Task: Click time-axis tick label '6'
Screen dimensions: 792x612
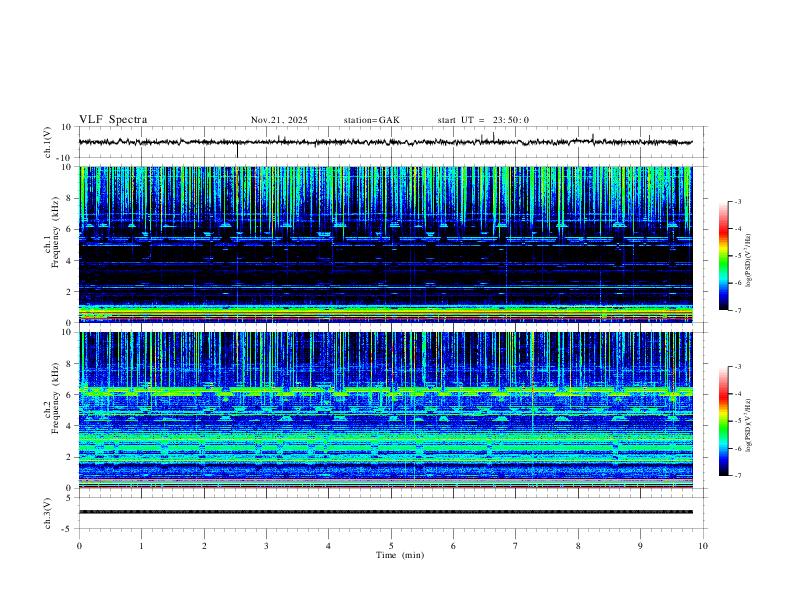Action: pyautogui.click(x=453, y=546)
